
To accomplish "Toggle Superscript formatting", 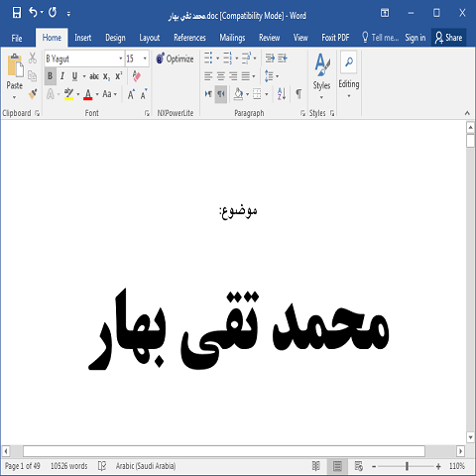I will [119, 75].
